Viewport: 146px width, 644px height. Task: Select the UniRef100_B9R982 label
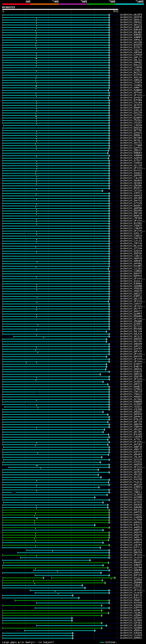[x=131, y=35]
